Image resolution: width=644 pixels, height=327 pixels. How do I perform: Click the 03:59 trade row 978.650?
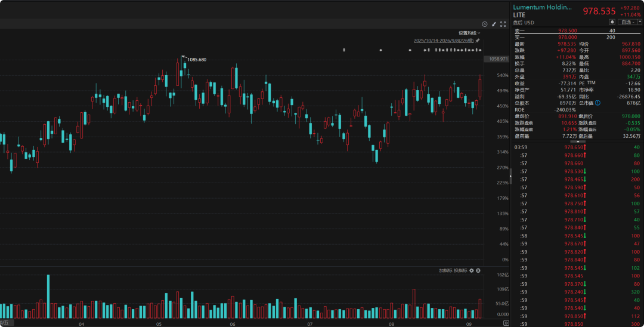point(577,147)
